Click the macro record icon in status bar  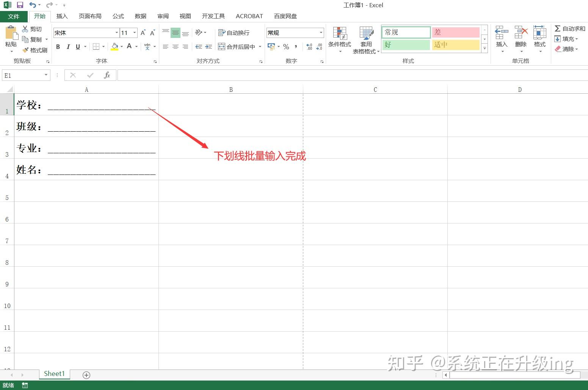(x=25, y=385)
